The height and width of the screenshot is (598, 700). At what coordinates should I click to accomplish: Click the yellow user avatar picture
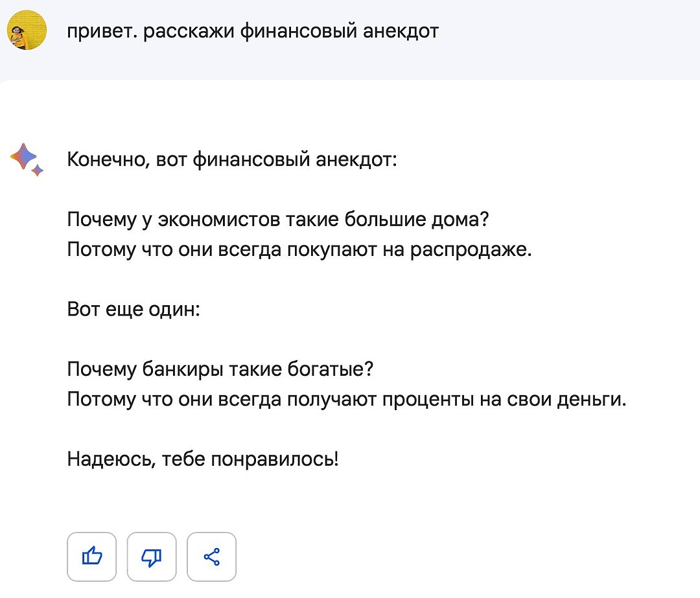[x=27, y=31]
